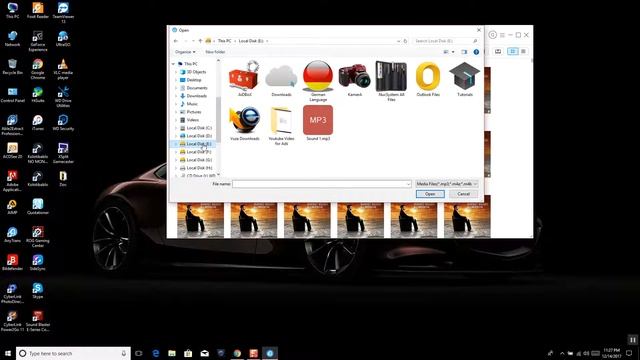This screenshot has height=360, width=640.
Task: Click the taskbar search box
Action: tap(73, 353)
